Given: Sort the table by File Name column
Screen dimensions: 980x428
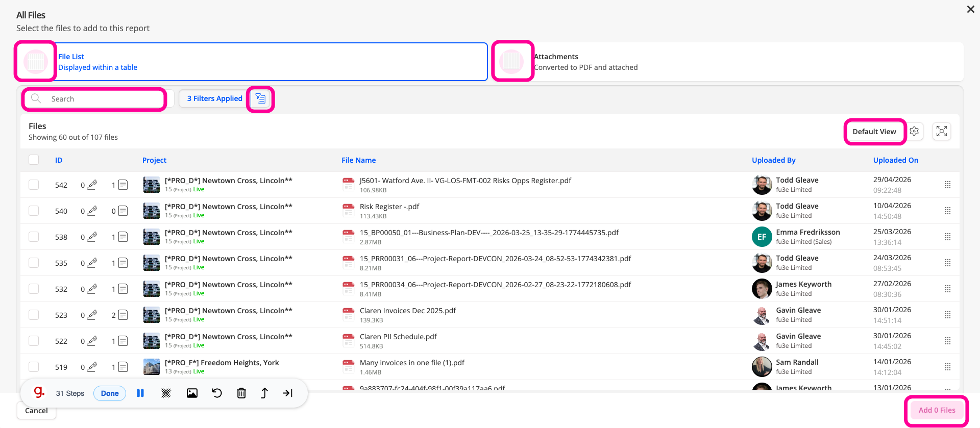Looking at the screenshot, I should (358, 160).
